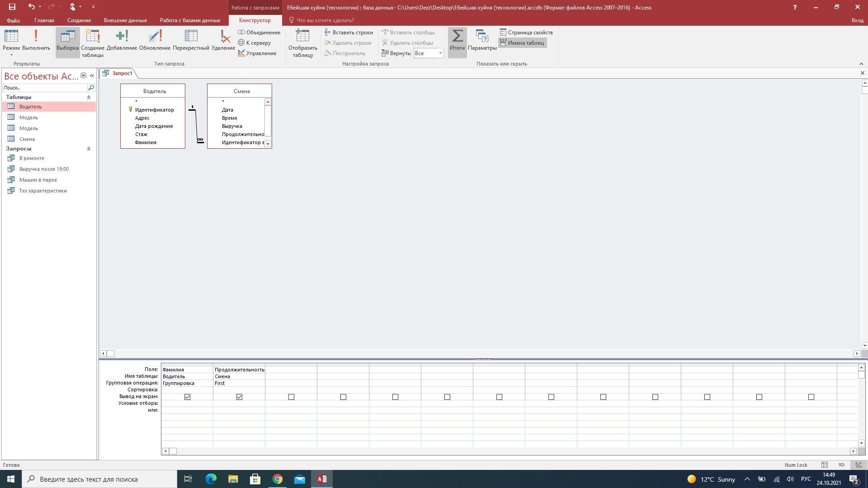Uncheck Вывод на экран for Фамилия column

[x=187, y=397]
